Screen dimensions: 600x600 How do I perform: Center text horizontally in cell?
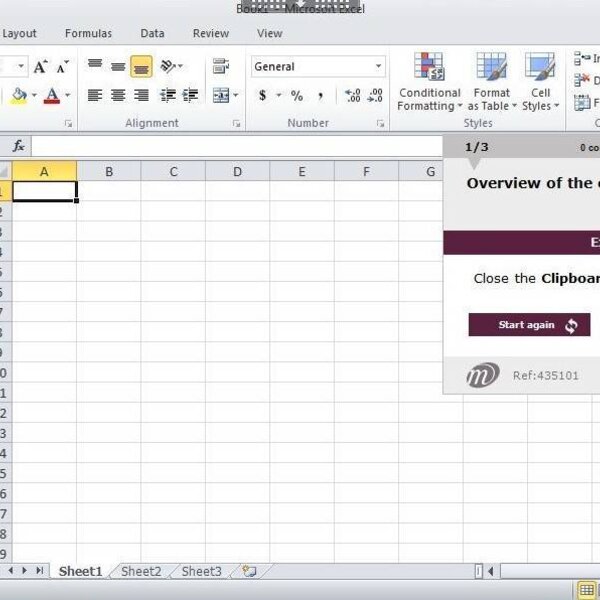point(118,95)
